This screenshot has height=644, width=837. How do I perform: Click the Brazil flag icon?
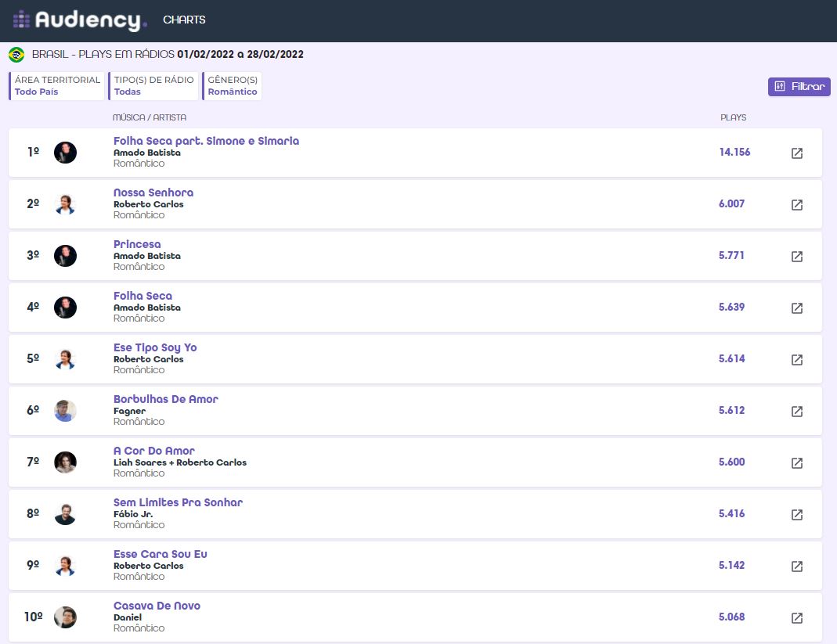16,55
